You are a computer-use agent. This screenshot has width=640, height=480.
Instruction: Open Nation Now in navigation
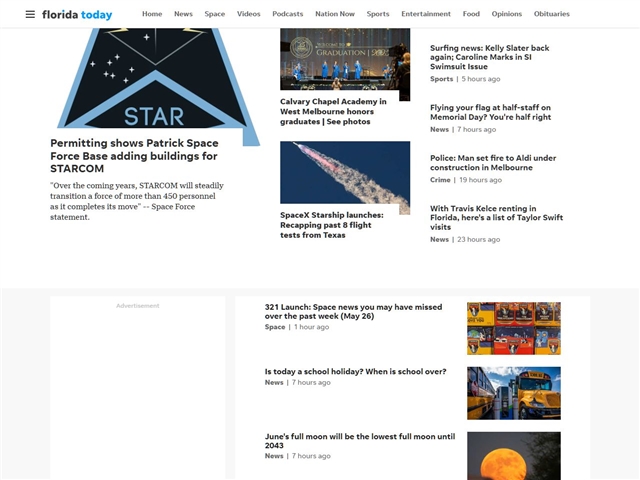pos(335,14)
